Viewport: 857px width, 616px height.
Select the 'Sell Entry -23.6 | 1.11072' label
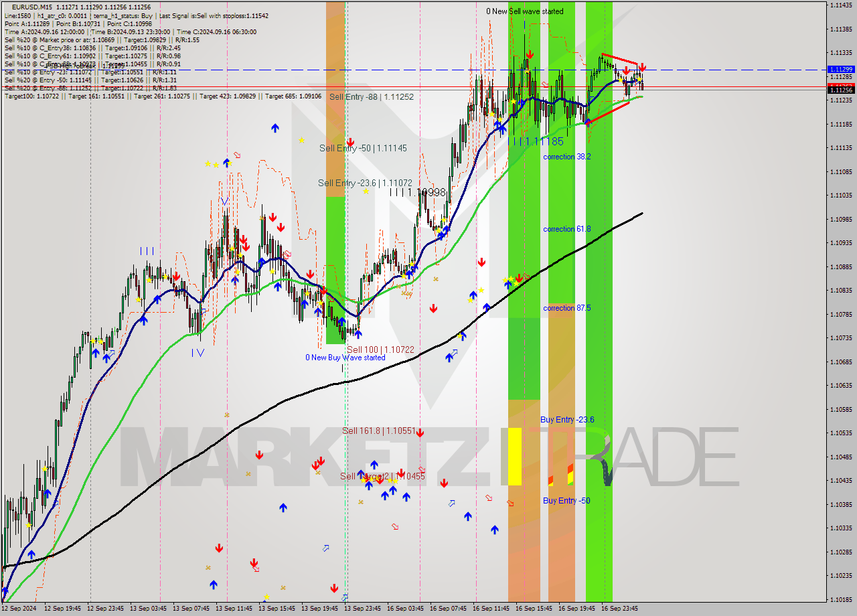[364, 183]
